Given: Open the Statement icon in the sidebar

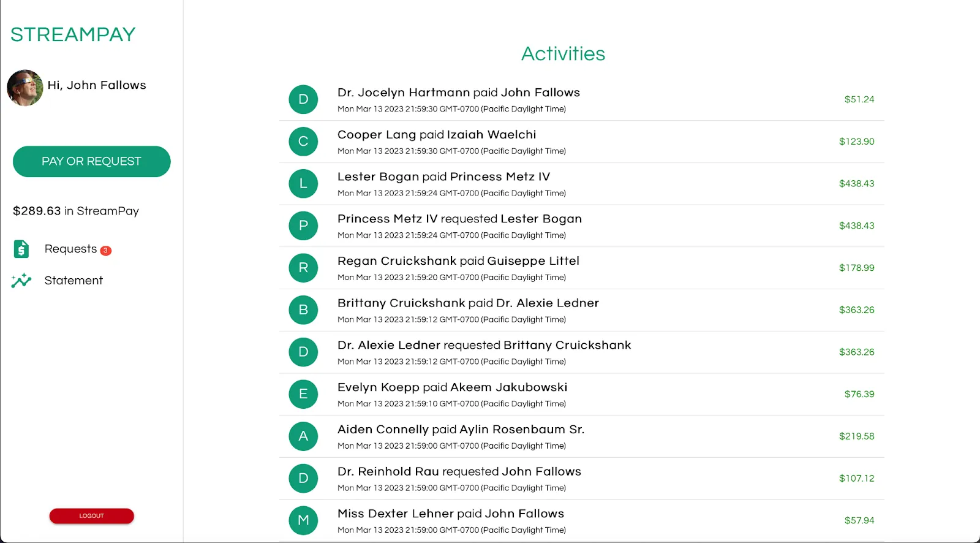Looking at the screenshot, I should 21,281.
